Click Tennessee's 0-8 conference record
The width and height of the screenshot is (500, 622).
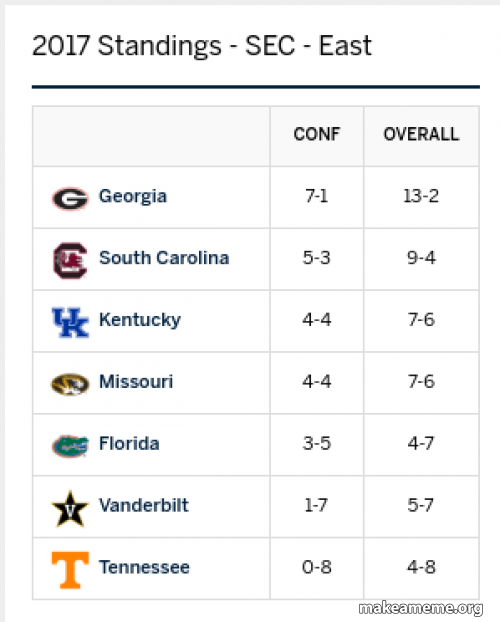[x=317, y=567]
